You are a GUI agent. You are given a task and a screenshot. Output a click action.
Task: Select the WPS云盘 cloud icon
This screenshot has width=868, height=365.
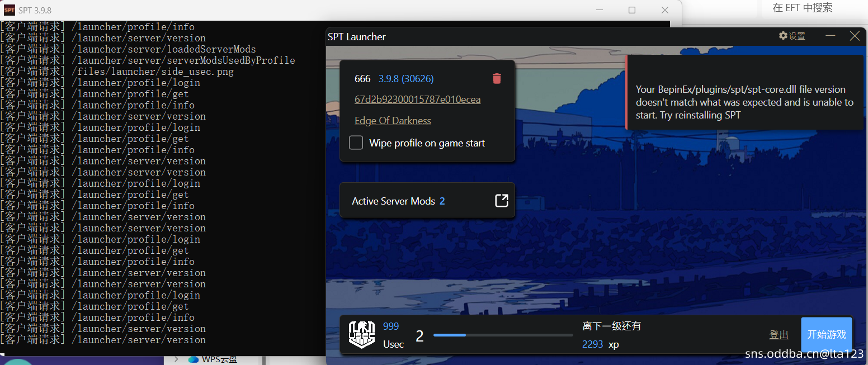click(x=194, y=359)
